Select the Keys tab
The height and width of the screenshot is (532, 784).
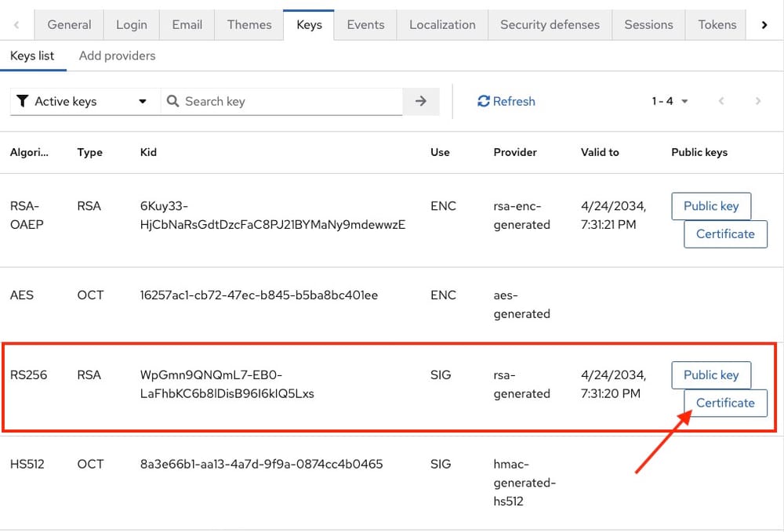tap(309, 24)
